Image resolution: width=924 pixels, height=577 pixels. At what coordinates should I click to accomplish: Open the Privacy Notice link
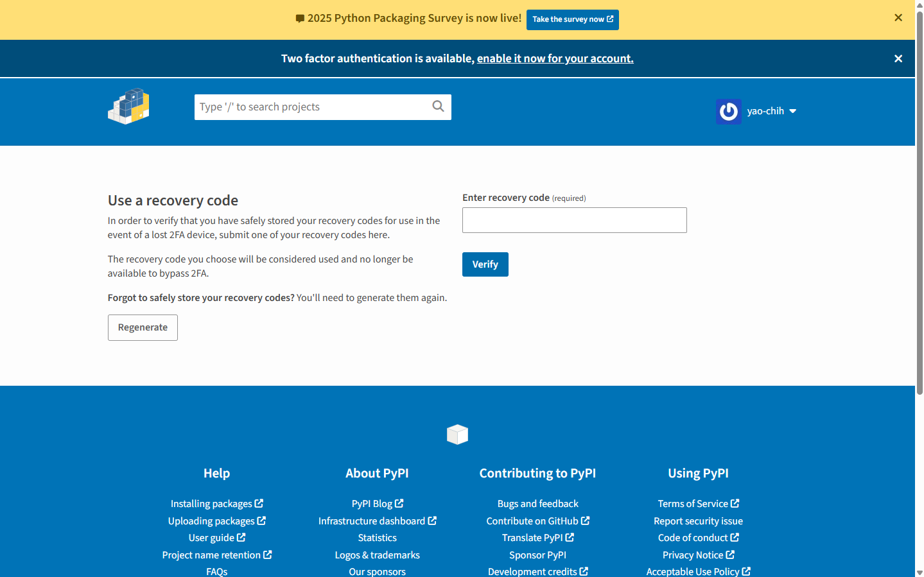[x=699, y=555]
